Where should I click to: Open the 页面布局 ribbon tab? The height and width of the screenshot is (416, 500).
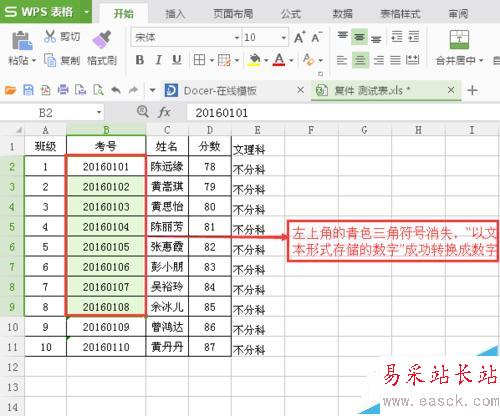pyautogui.click(x=233, y=14)
